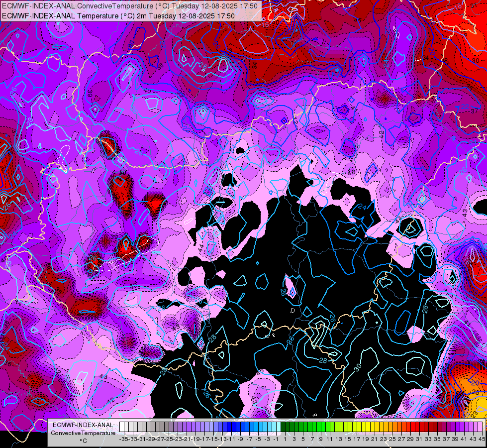
Task: Click the positive '9' legend scale value
Action: [x=320, y=439]
